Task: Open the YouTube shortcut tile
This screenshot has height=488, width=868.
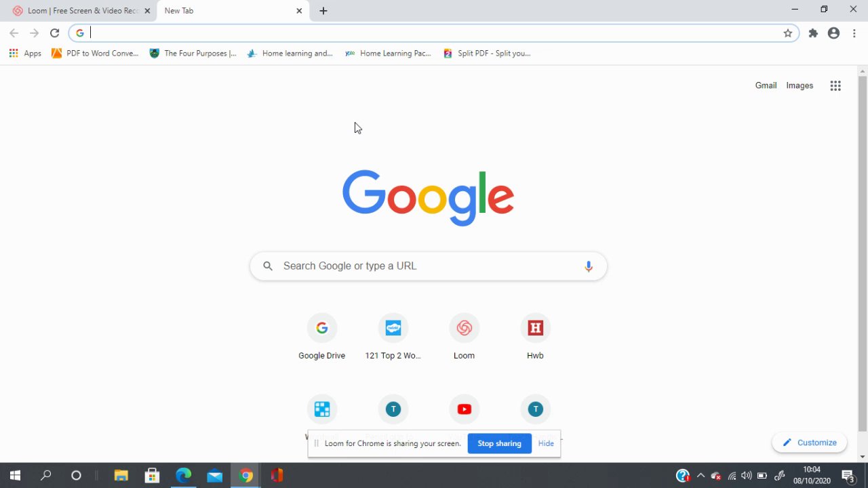Action: click(x=465, y=409)
